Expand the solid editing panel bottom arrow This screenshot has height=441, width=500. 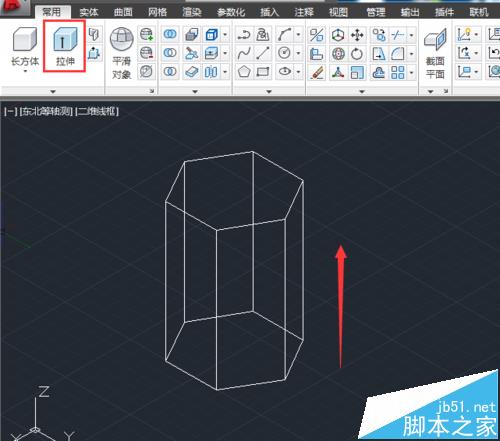point(195,91)
